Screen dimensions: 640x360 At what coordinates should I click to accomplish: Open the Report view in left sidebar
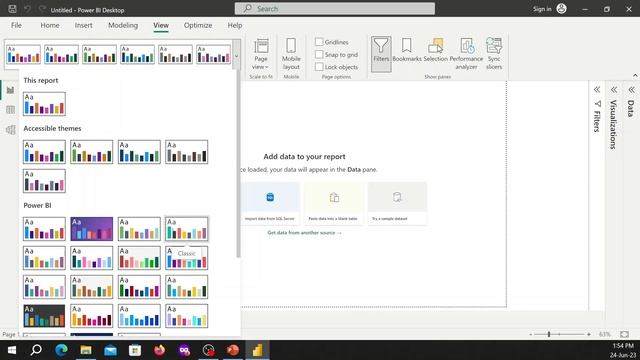click(10, 90)
